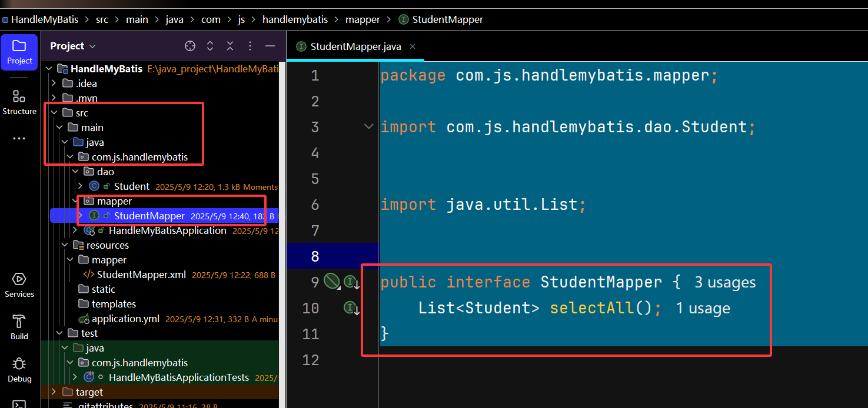
Task: Click the More tool windows ellipsis
Action: pos(19,139)
